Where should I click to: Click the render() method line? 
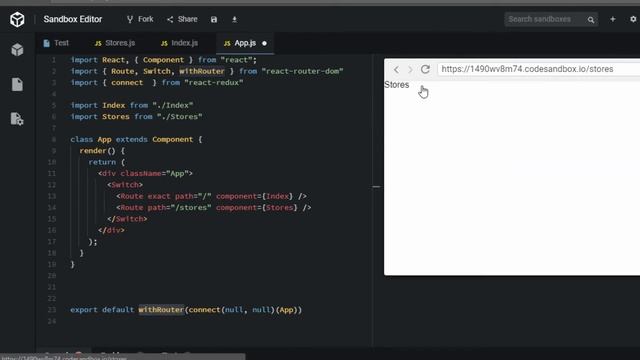(102, 151)
